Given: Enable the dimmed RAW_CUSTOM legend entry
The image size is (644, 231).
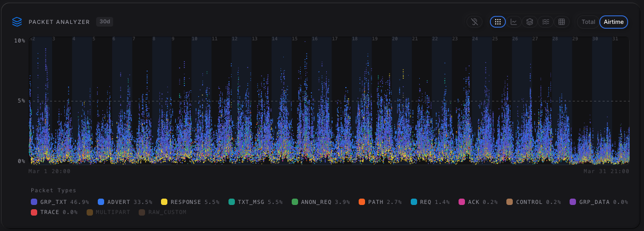Looking at the screenshot, I should click(x=162, y=212).
